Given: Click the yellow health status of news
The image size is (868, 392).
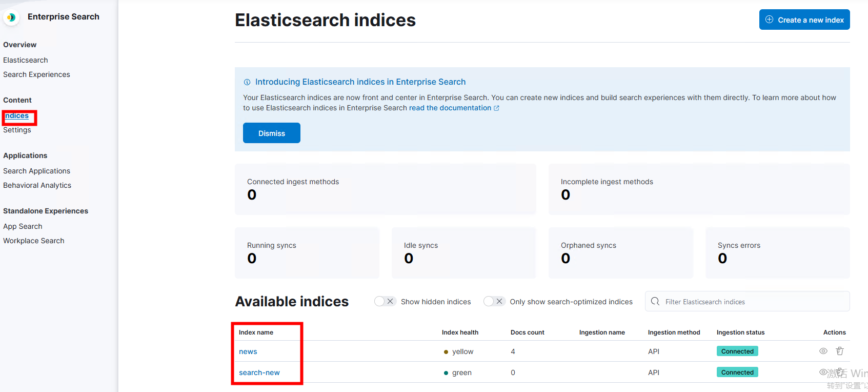Looking at the screenshot, I should point(458,351).
